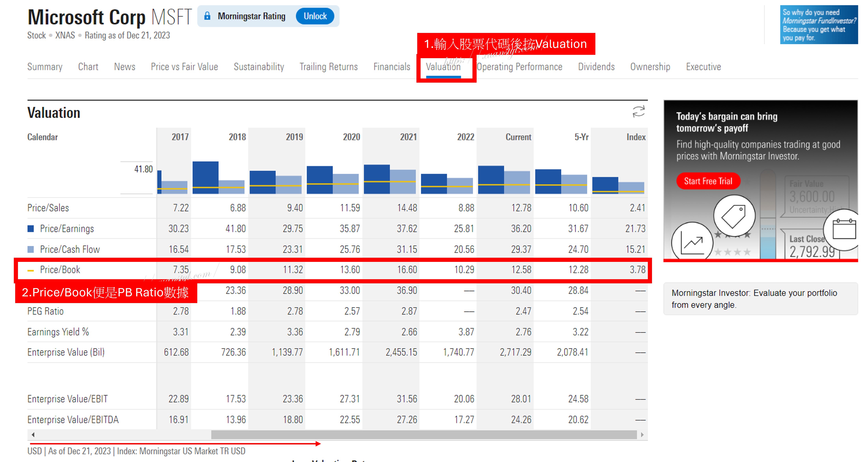Viewport: 868px width, 462px height.
Task: Click the price tag icon in the ad
Action: [734, 216]
